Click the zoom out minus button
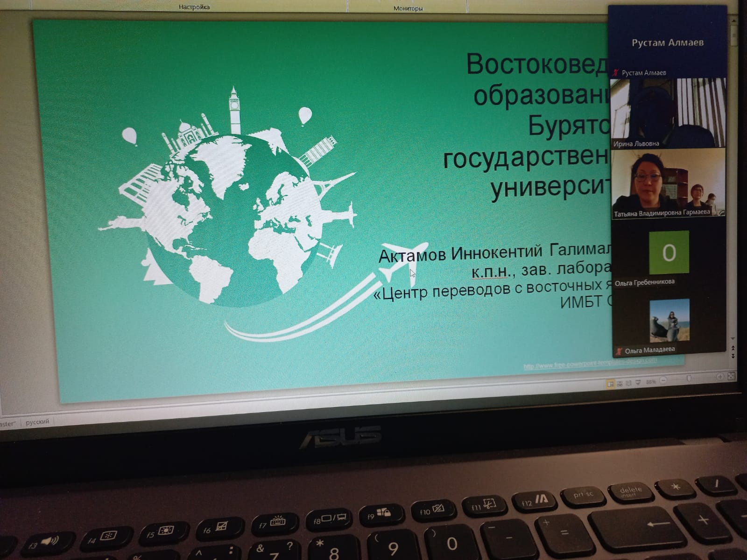Image resolution: width=747 pixels, height=560 pixels. pos(663,381)
